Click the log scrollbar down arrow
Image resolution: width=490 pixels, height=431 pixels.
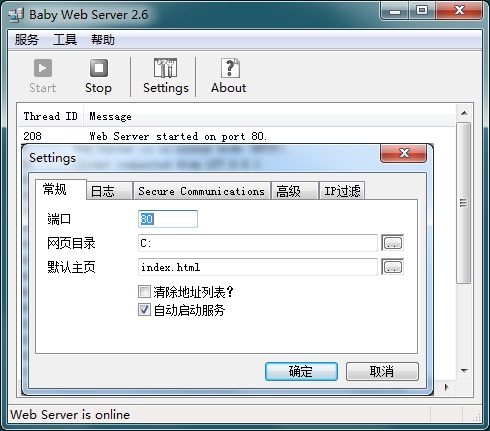[464, 370]
